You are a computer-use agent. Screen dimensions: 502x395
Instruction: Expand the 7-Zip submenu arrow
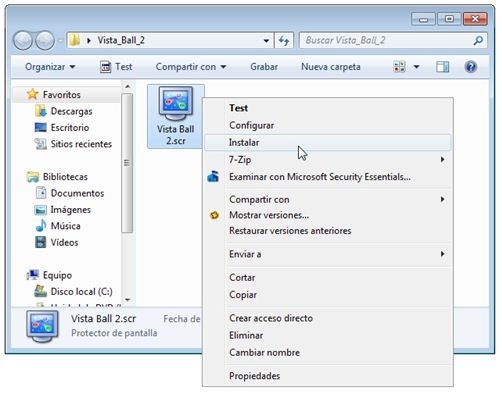click(442, 159)
